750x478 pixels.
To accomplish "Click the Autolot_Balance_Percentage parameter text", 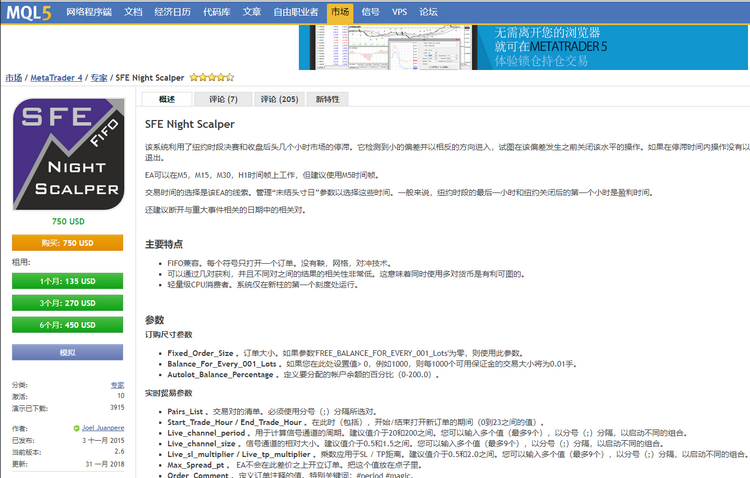I will click(x=221, y=374).
